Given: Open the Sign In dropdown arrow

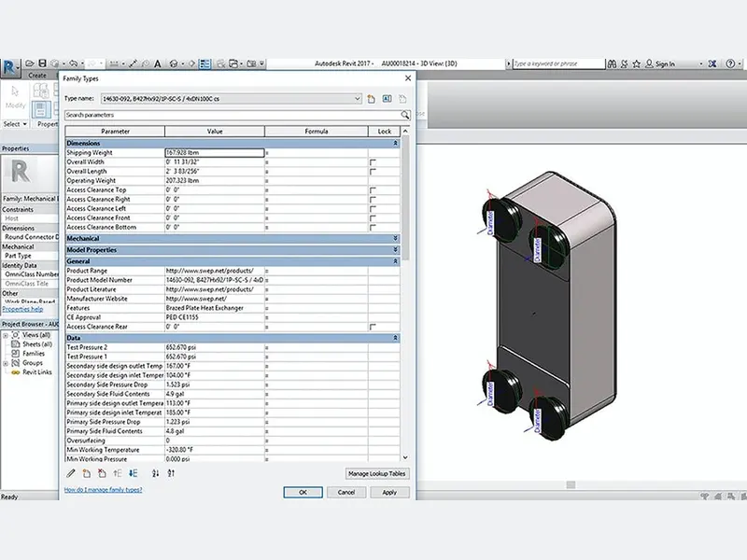Looking at the screenshot, I should pos(701,63).
